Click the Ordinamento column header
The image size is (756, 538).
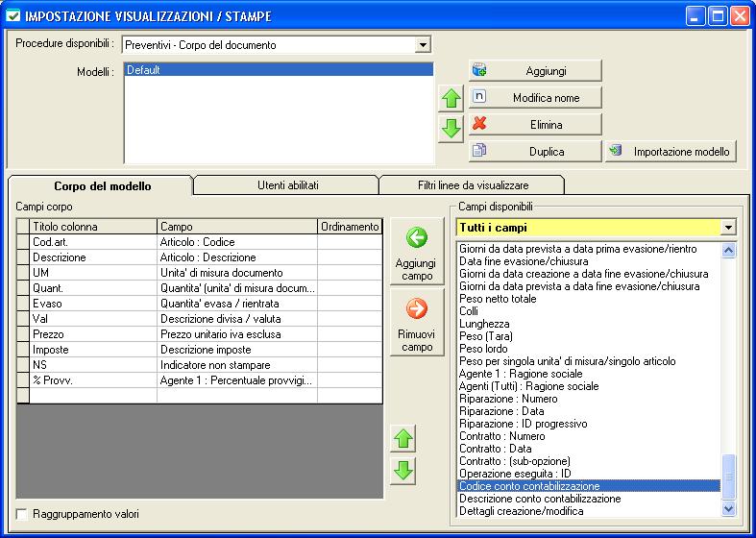[x=350, y=227]
